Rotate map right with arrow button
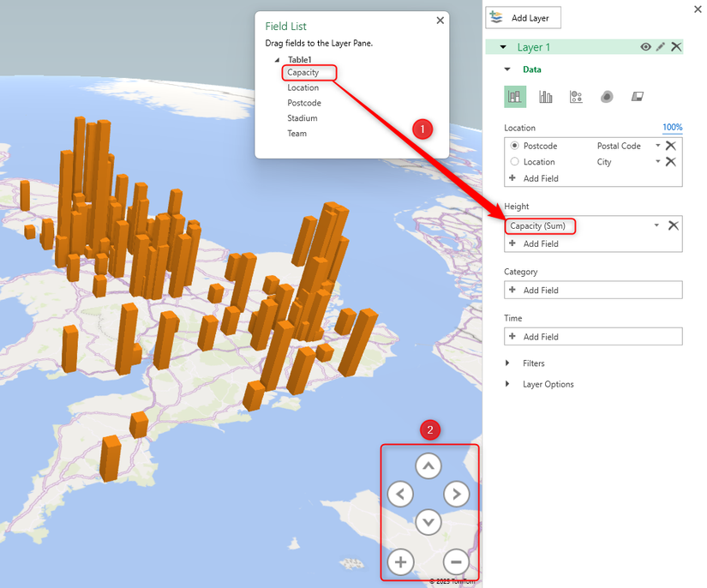This screenshot has width=707, height=588. [x=456, y=494]
